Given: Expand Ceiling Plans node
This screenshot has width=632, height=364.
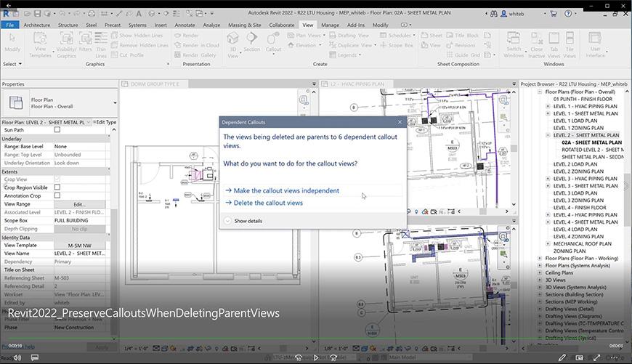Looking at the screenshot, I should pos(540,272).
